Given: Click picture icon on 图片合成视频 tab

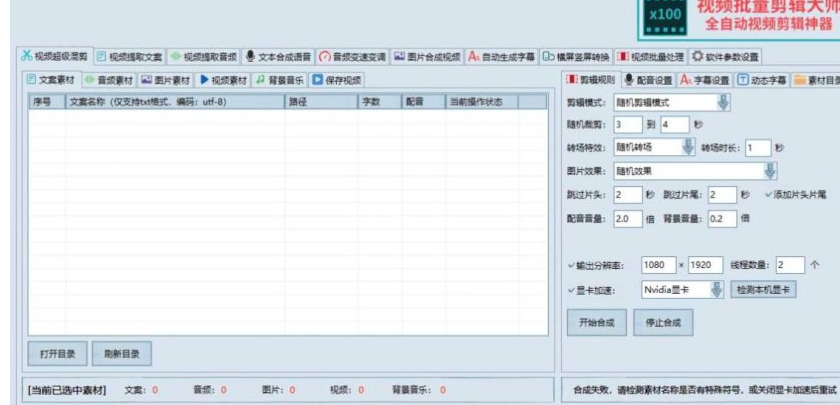Looking at the screenshot, I should point(399,56).
